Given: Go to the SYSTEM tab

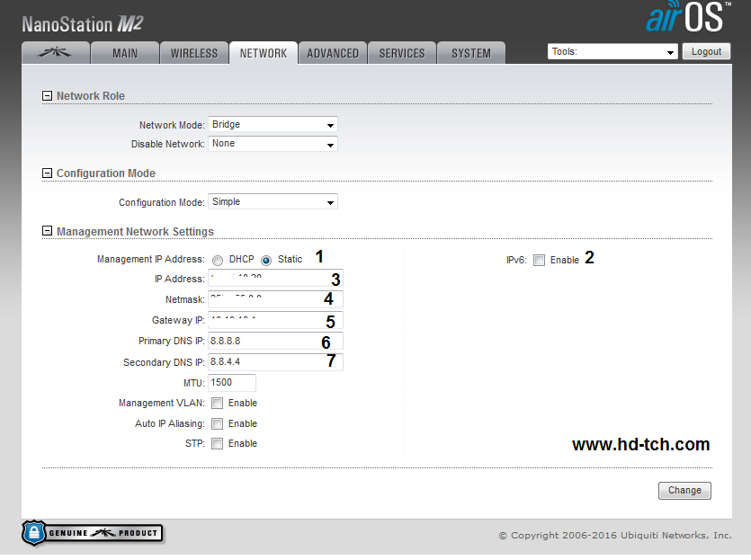Looking at the screenshot, I should (x=471, y=53).
